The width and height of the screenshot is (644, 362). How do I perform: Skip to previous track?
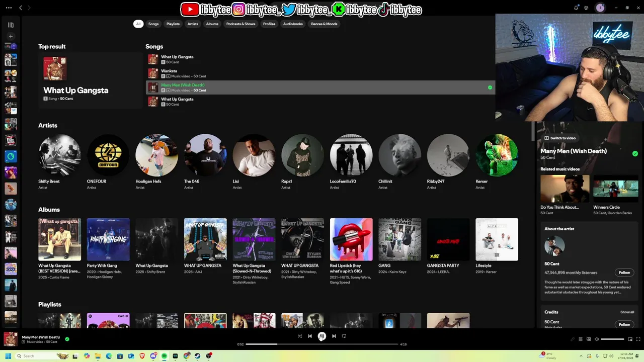(310, 336)
